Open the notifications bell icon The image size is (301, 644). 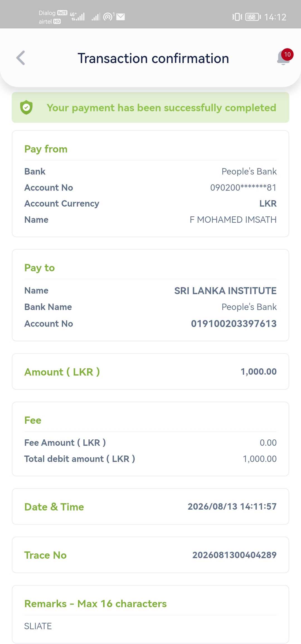(283, 58)
